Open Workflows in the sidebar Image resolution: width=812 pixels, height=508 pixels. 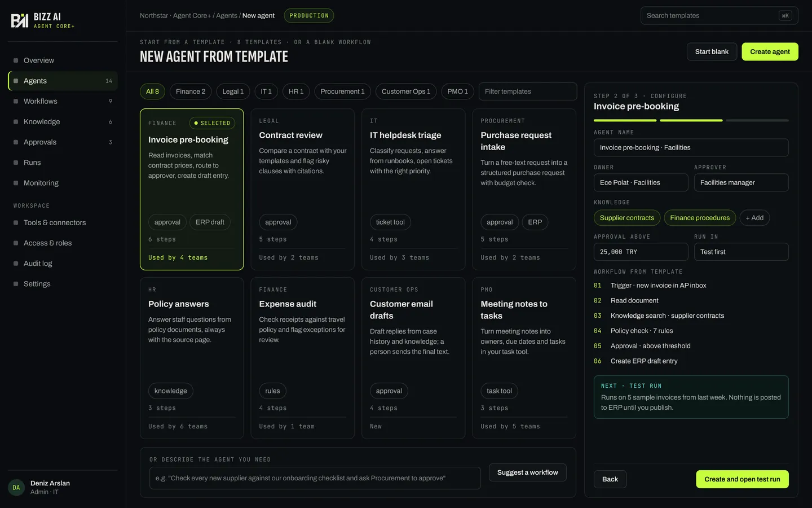pos(63,102)
